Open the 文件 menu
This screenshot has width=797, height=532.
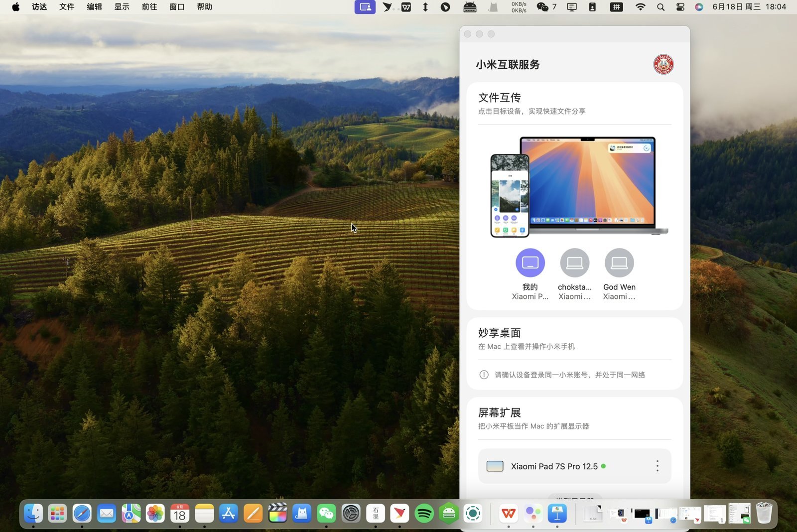(x=67, y=7)
